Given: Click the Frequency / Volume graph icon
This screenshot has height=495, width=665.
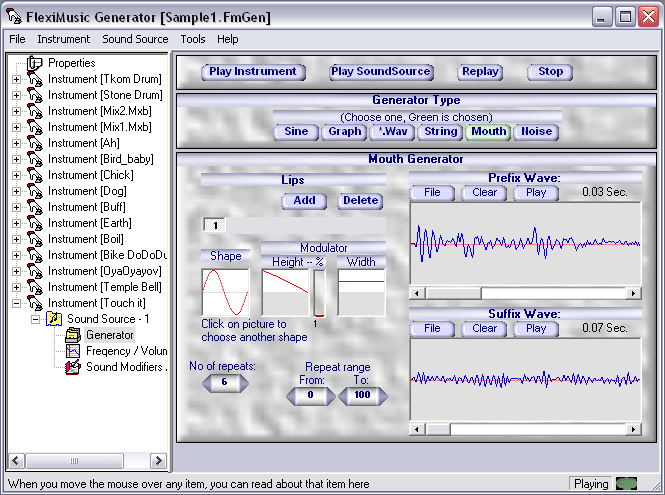Looking at the screenshot, I should [x=73, y=351].
